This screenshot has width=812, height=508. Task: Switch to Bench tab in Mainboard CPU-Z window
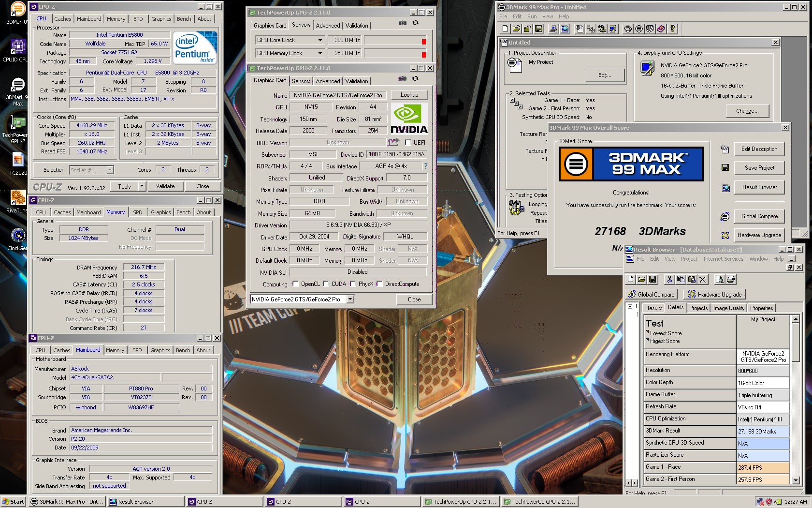pos(183,350)
